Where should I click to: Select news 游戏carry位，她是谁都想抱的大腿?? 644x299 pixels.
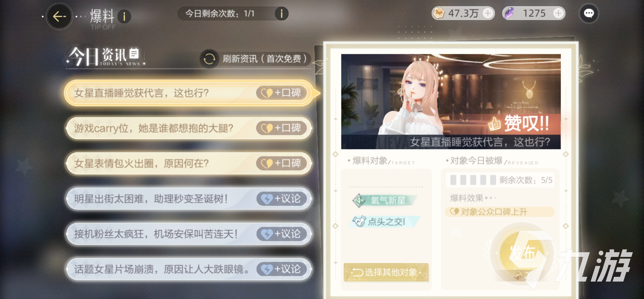coord(189,128)
